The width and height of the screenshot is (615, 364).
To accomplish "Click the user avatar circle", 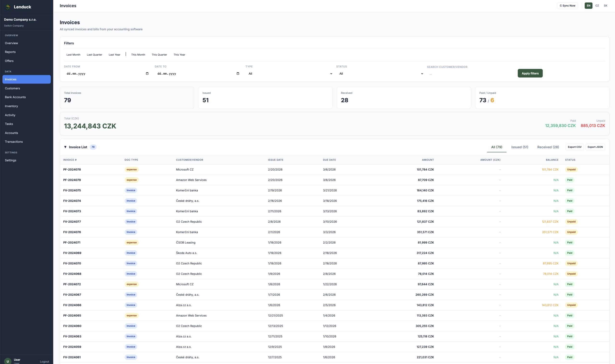I will 8,361.
